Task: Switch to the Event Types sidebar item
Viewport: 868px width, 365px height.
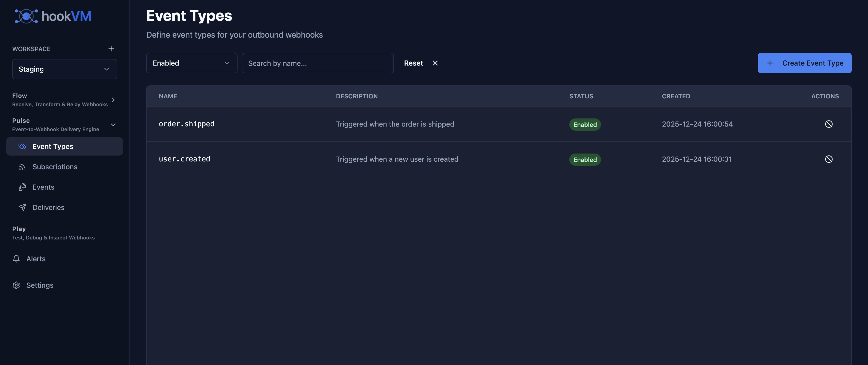Action: pyautogui.click(x=53, y=146)
